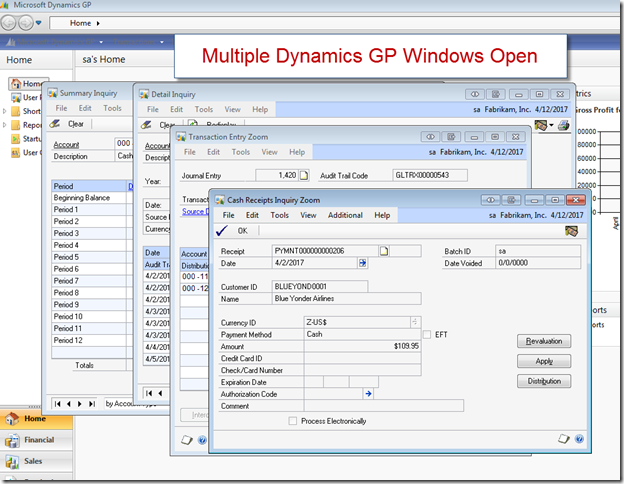The width and height of the screenshot is (624, 484).
Task: Click the OK checkmark in Cash Receipts toolbar
Action: click(x=221, y=231)
